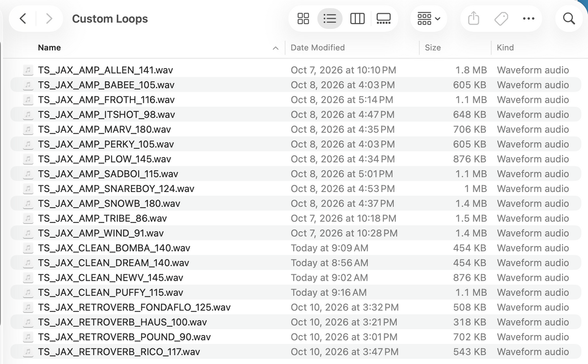The image size is (588, 364).
Task: Select file name TS_JAX_AMP_PERKY_105.wav
Action: (x=106, y=144)
